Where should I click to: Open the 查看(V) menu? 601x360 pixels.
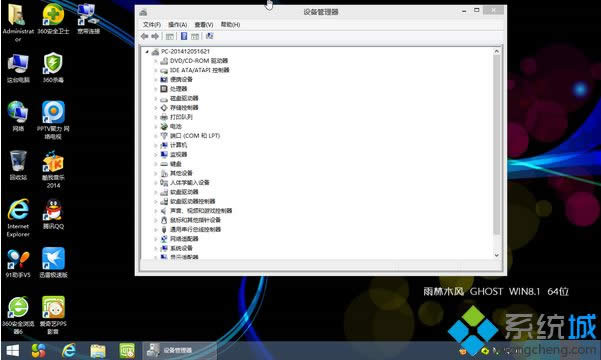coord(204,25)
